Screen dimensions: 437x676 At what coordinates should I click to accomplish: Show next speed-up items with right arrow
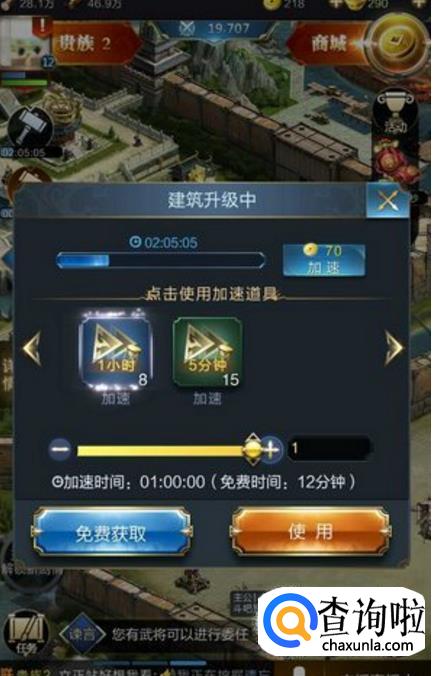click(x=393, y=348)
